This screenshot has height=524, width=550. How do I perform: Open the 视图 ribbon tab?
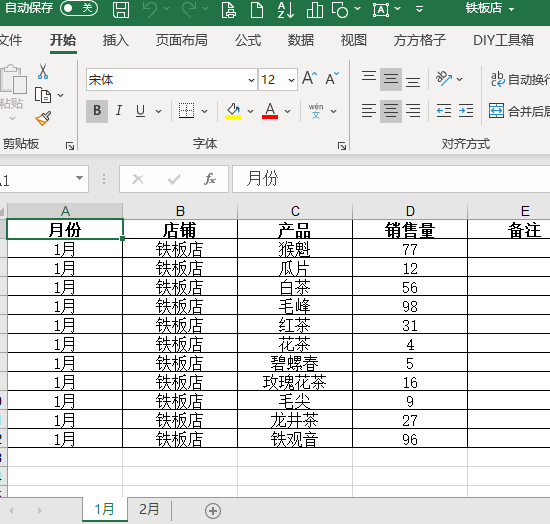tap(354, 40)
